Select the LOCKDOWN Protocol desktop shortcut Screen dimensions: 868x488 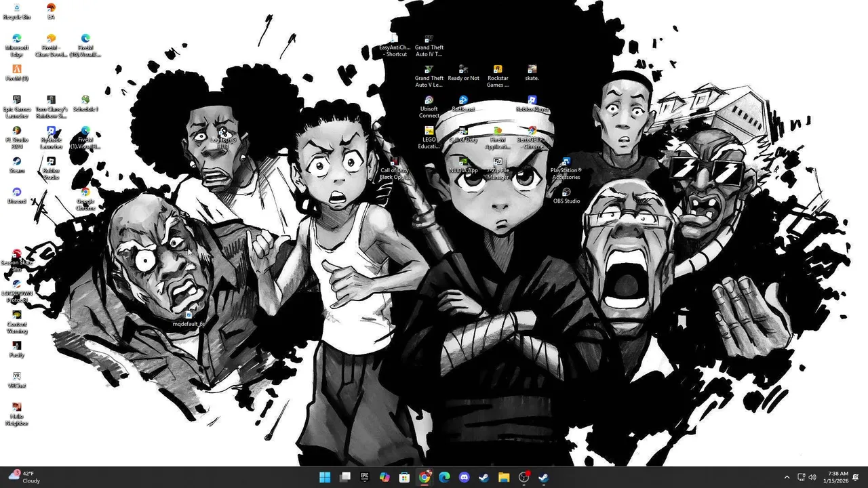pos(17,291)
